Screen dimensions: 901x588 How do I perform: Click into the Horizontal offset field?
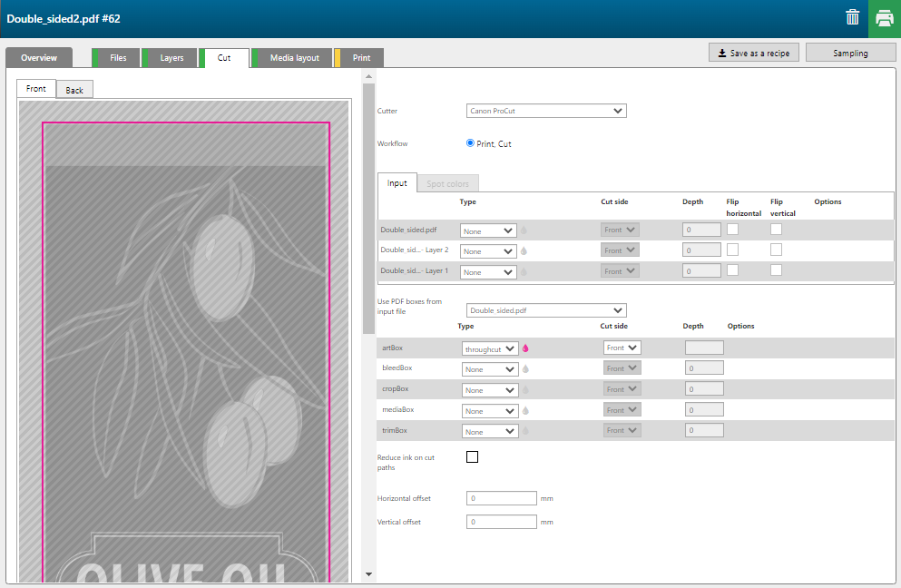pos(501,498)
